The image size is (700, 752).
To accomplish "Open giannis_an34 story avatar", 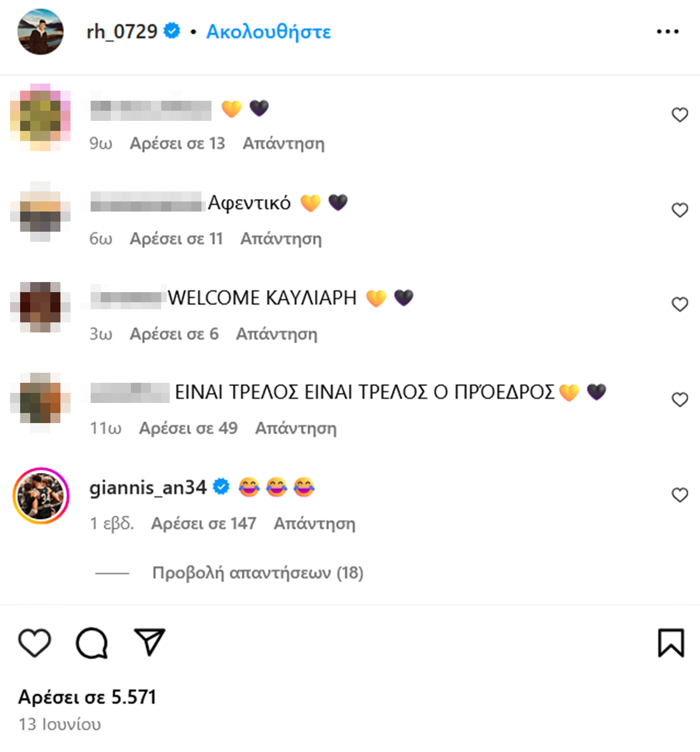I will pyautogui.click(x=41, y=496).
